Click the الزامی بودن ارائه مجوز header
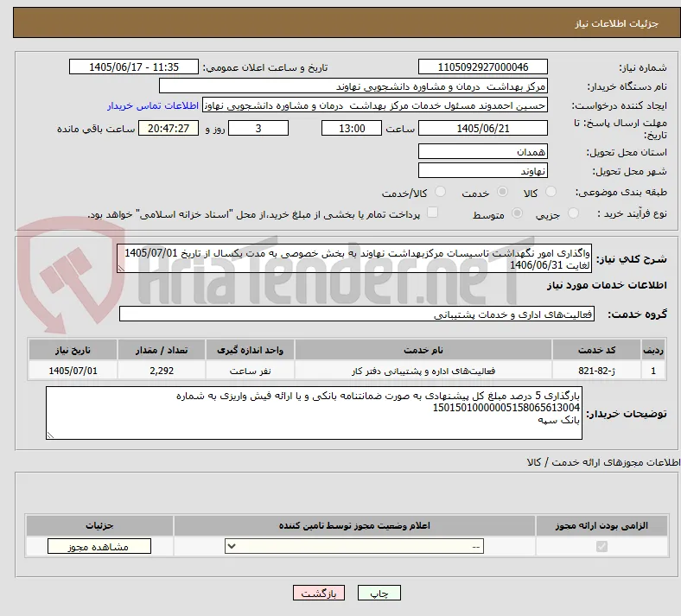The height and width of the screenshot is (616, 681). [601, 525]
